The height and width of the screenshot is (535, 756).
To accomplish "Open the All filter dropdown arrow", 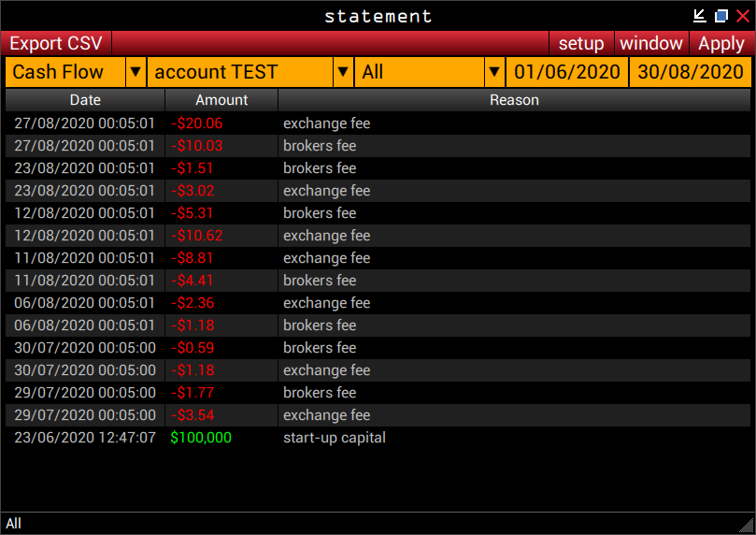I will click(494, 72).
